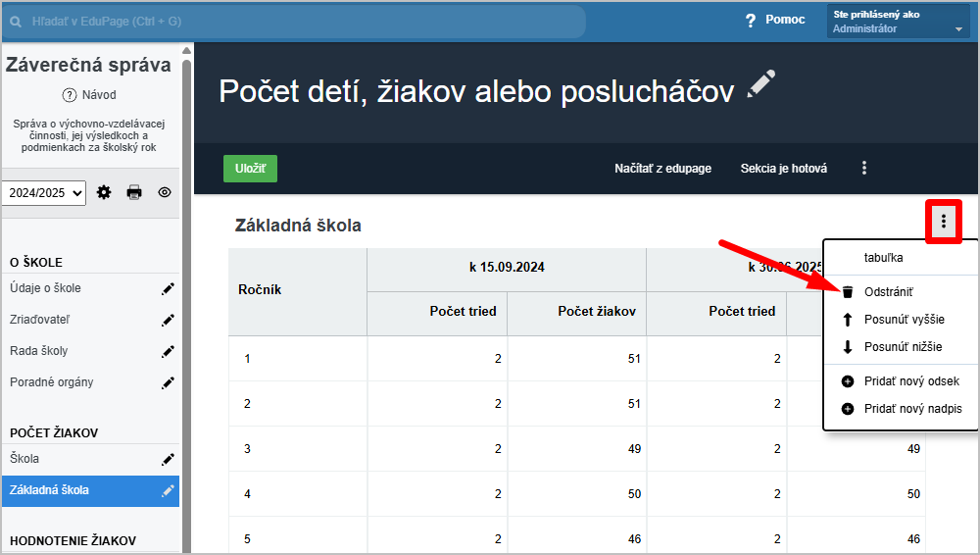Open the settings gear in the sidebar
This screenshot has width=980, height=555.
104,192
